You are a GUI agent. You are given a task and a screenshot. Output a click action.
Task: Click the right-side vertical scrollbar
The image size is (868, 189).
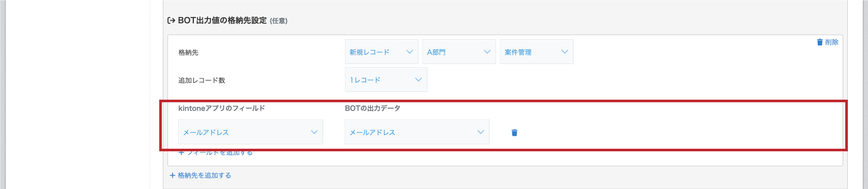click(x=865, y=94)
